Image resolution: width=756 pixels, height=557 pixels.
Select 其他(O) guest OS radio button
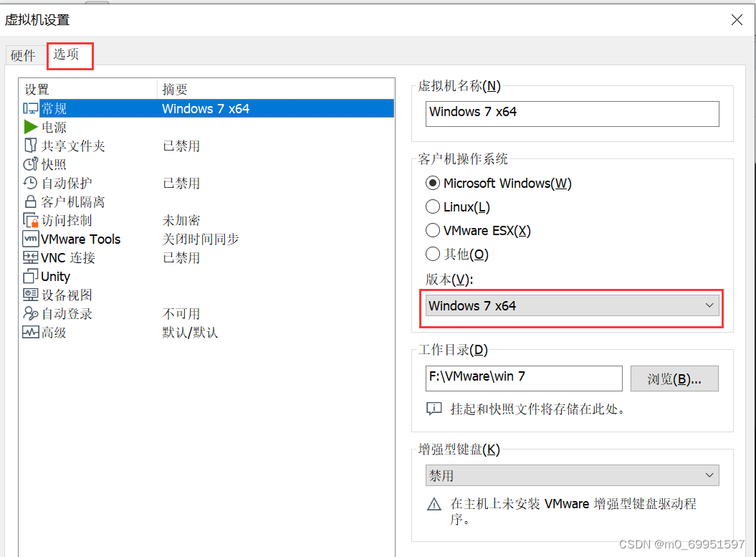click(x=433, y=254)
